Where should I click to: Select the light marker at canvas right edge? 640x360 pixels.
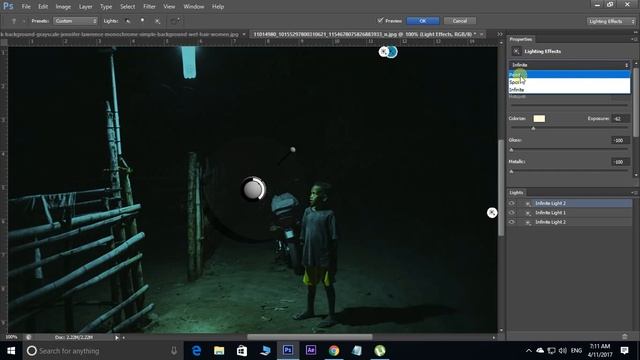(492, 213)
